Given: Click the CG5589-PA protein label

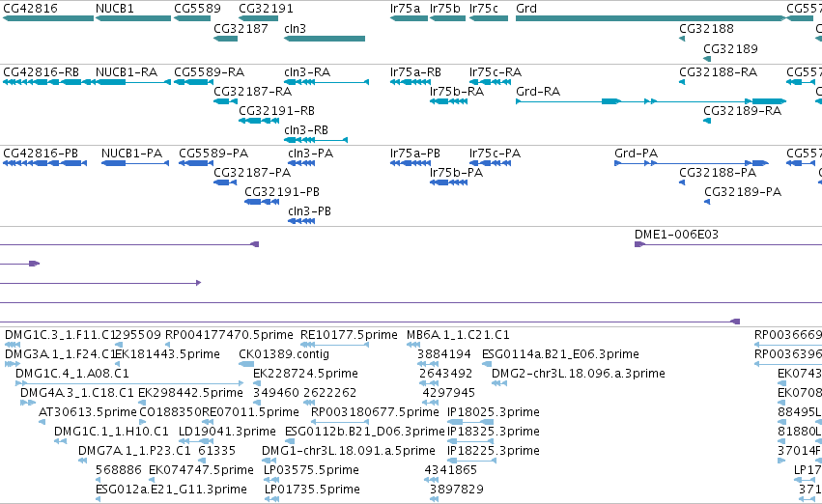Looking at the screenshot, I should [213, 154].
